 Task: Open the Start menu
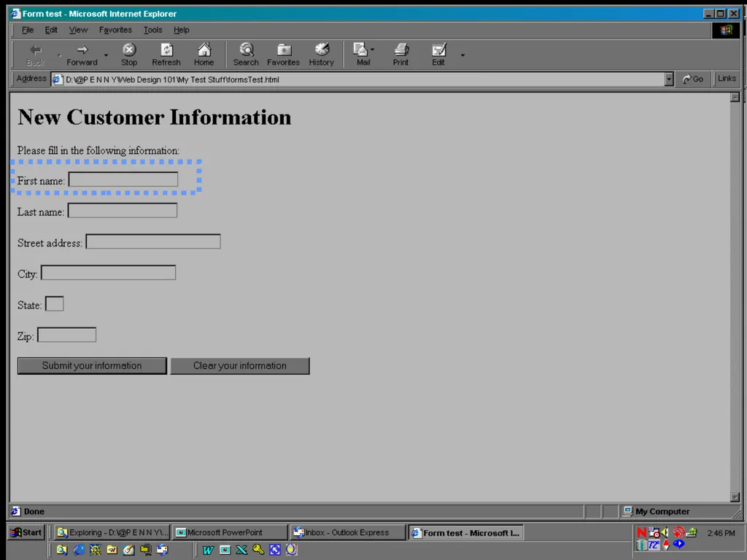[x=26, y=532]
